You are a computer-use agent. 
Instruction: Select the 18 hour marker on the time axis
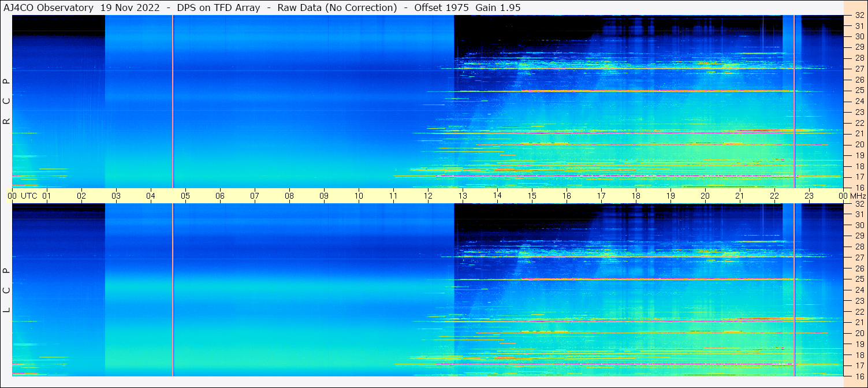(x=636, y=196)
